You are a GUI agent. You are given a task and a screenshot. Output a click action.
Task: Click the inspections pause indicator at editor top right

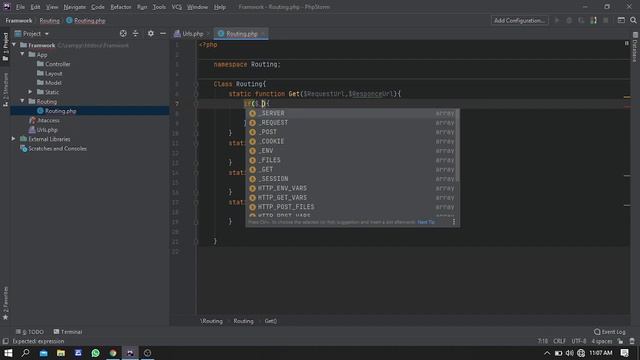(627, 43)
